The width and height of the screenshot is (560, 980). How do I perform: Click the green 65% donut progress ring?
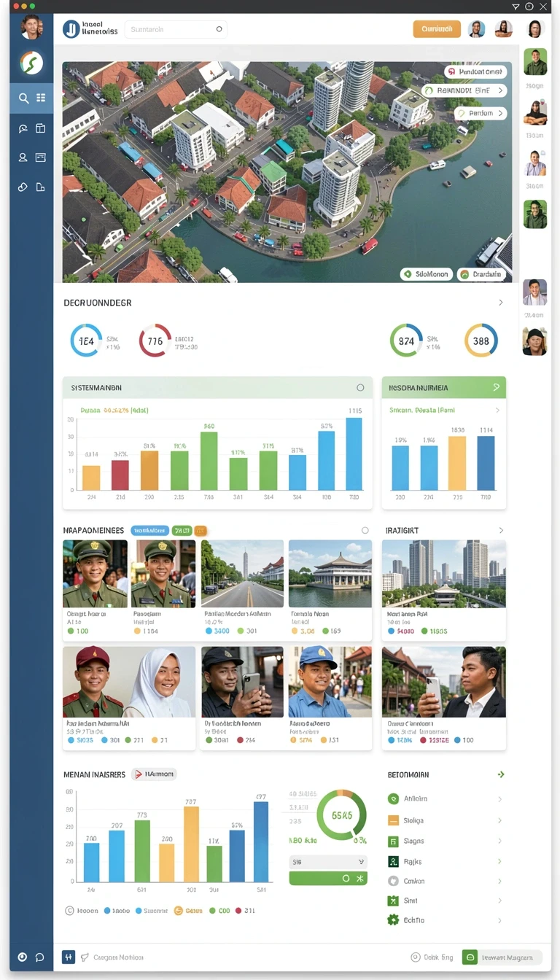tap(342, 815)
